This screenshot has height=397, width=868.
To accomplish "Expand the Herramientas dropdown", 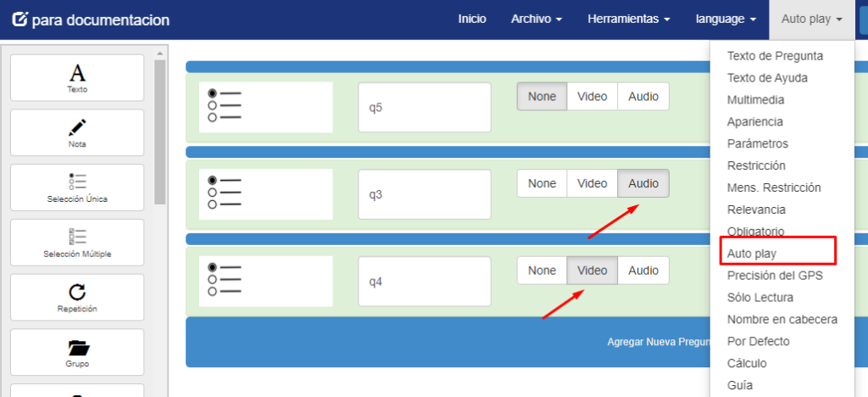I will click(629, 19).
